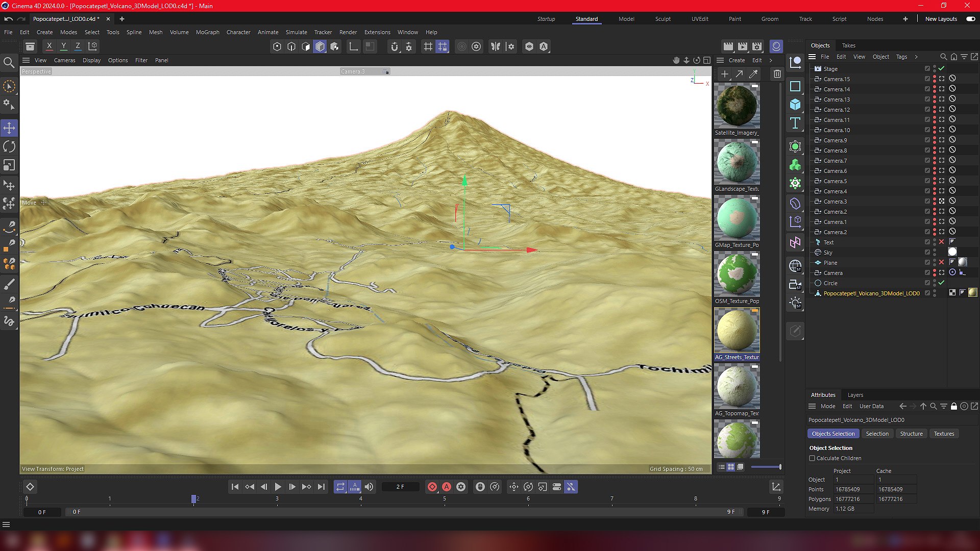
Task: Switch to the Sculpt layout tab
Action: coord(663,19)
